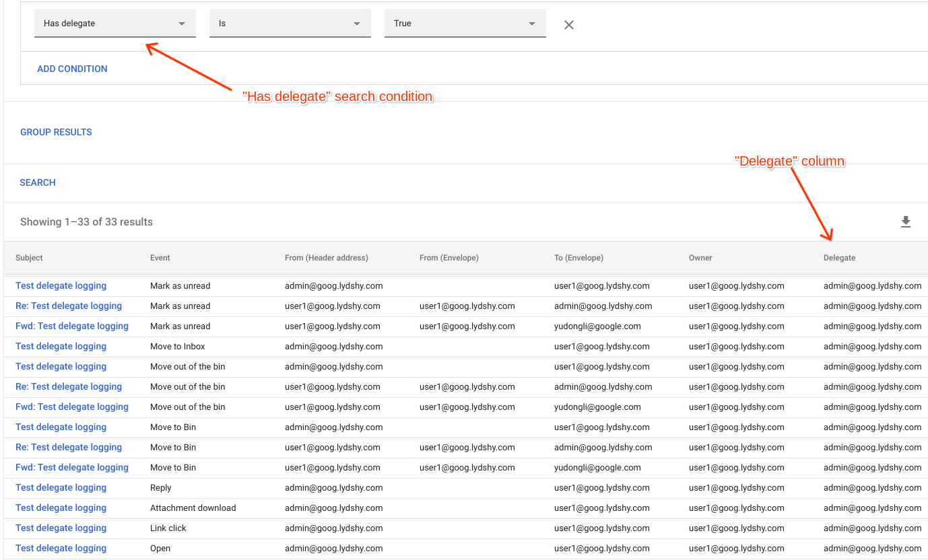The image size is (928, 560).
Task: Click the 'Attachment download' event cell
Action: coord(193,508)
